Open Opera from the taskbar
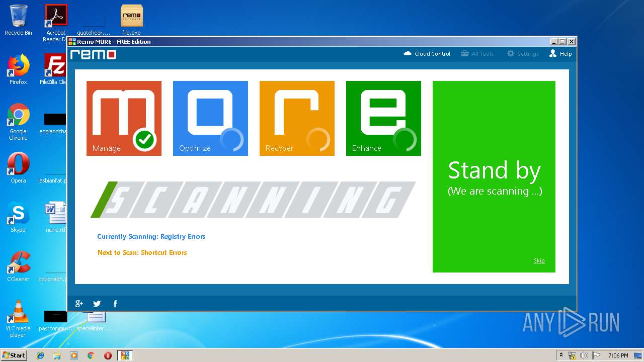 (108, 355)
